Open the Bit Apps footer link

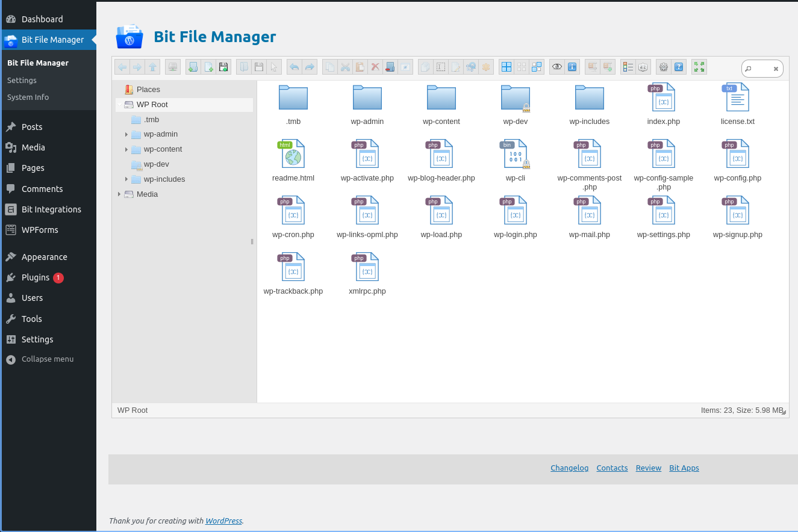[684, 468]
